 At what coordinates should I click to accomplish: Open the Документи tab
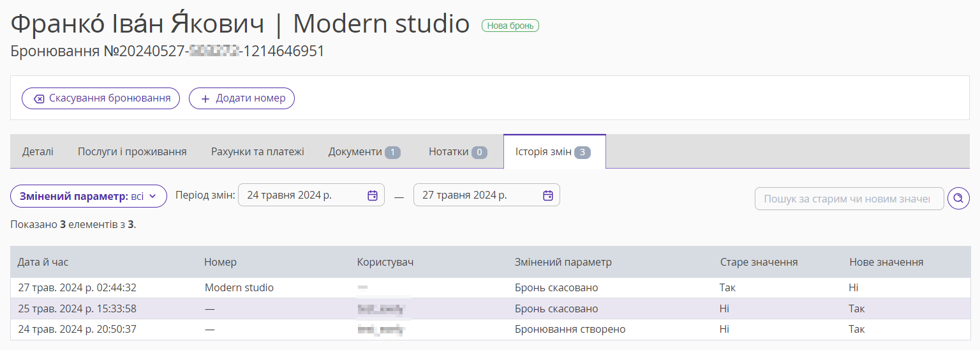364,151
